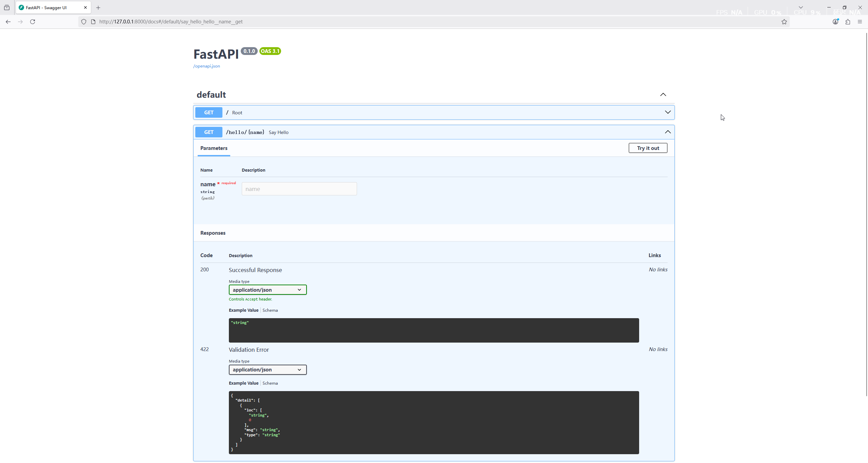Switch to Schema for 200 response
The image size is (868, 463).
[x=270, y=310]
